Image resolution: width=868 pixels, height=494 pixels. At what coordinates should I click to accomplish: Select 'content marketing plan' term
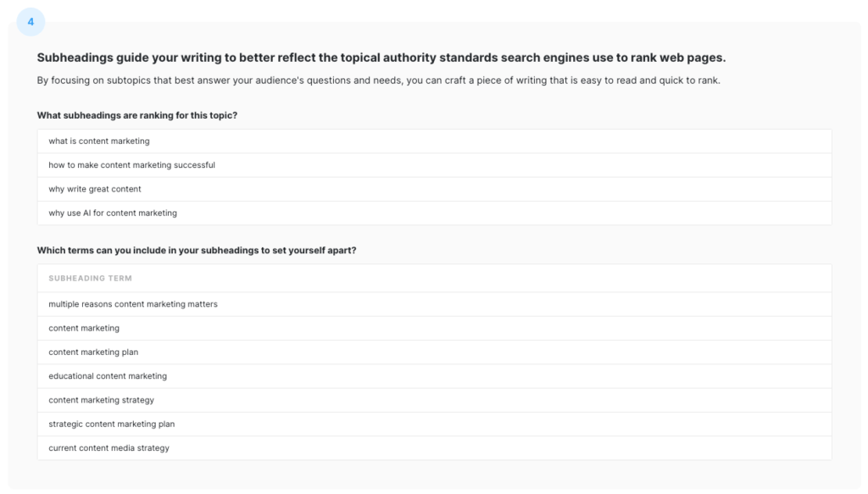[435, 352]
